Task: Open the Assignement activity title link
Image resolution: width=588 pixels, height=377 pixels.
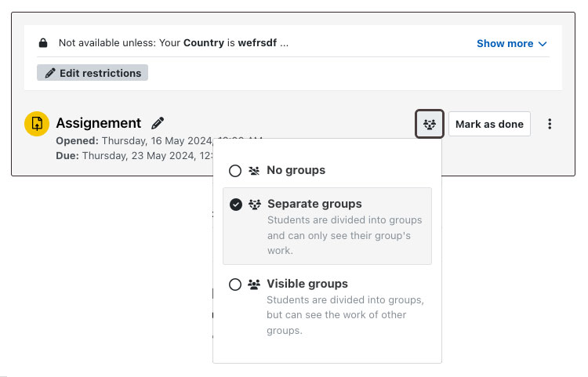Action: point(98,123)
